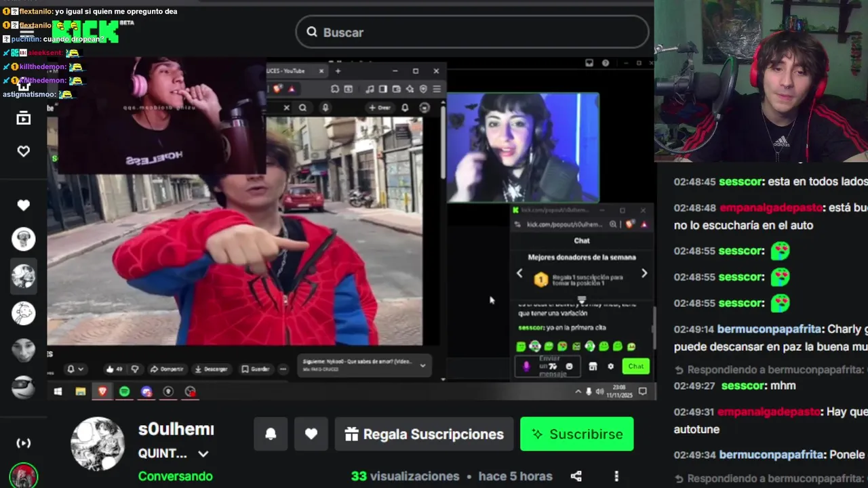Open the chat popout shop icon

[593, 366]
